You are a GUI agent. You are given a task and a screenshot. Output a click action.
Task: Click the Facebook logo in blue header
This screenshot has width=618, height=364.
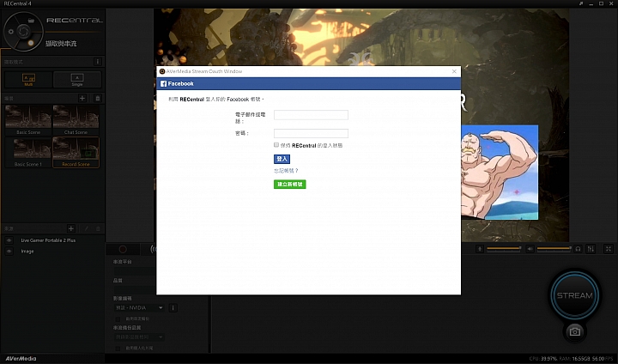tap(164, 83)
